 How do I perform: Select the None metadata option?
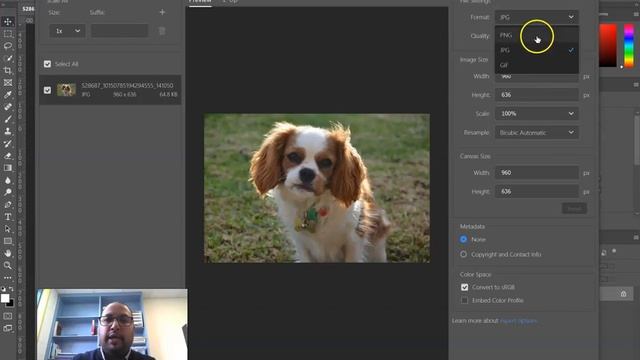[x=463, y=239]
